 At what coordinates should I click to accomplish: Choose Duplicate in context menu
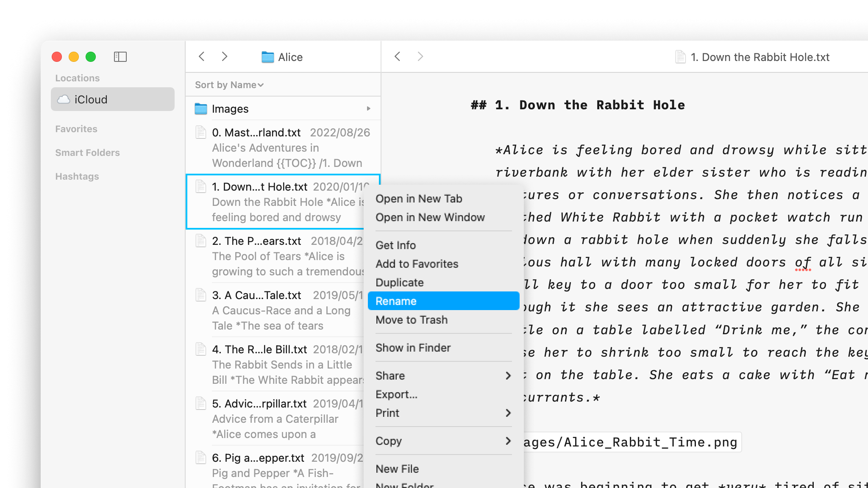tap(444, 283)
